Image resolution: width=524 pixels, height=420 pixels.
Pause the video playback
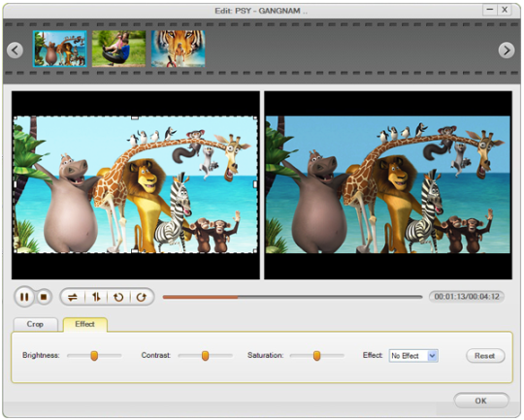pyautogui.click(x=24, y=297)
